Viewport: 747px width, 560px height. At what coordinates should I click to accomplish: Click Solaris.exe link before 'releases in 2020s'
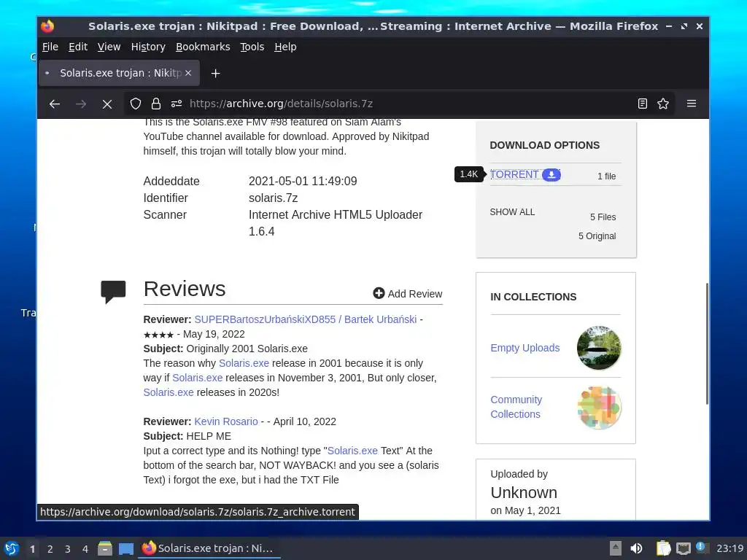(x=169, y=392)
